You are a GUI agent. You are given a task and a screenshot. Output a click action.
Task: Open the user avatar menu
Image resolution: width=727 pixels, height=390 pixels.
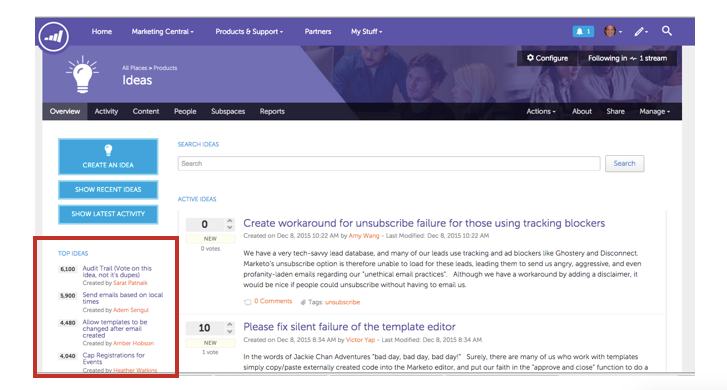coord(613,31)
